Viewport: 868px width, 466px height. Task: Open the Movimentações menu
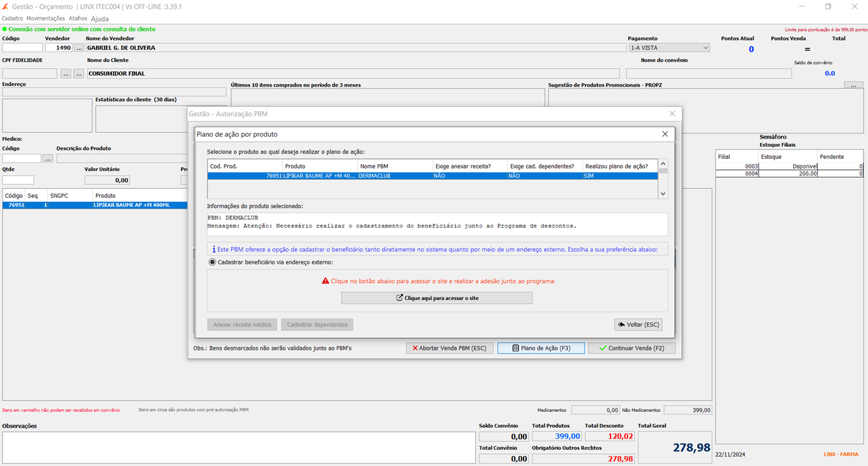pos(46,19)
